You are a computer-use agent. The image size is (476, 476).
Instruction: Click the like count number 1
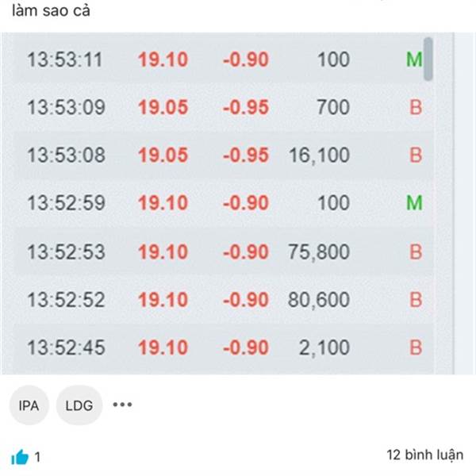(x=37, y=457)
